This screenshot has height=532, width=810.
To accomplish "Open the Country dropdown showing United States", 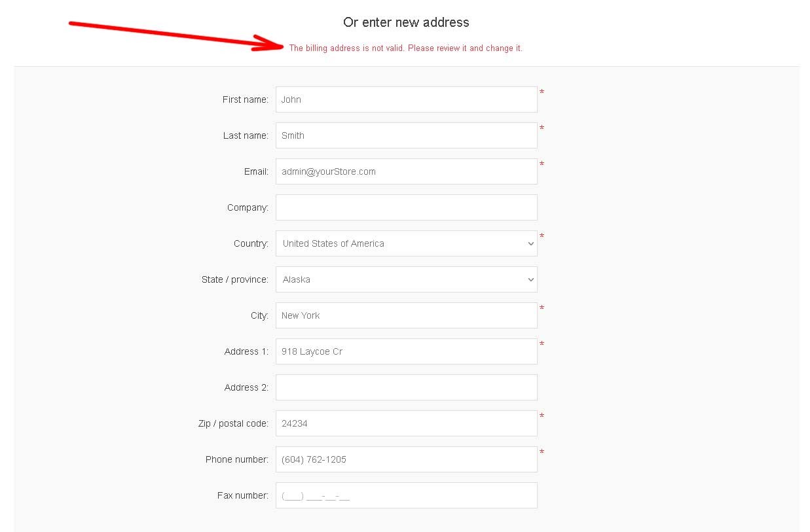I will (406, 243).
